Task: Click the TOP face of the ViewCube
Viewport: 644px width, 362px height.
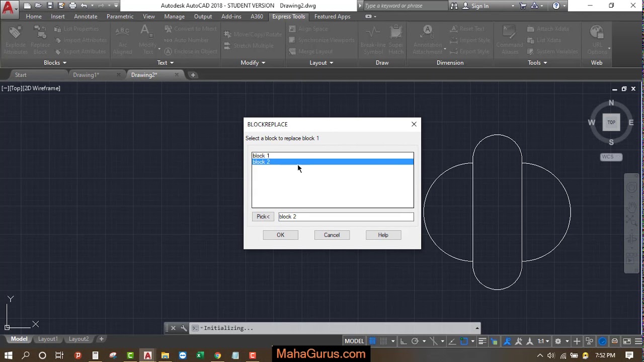Action: coord(611,122)
